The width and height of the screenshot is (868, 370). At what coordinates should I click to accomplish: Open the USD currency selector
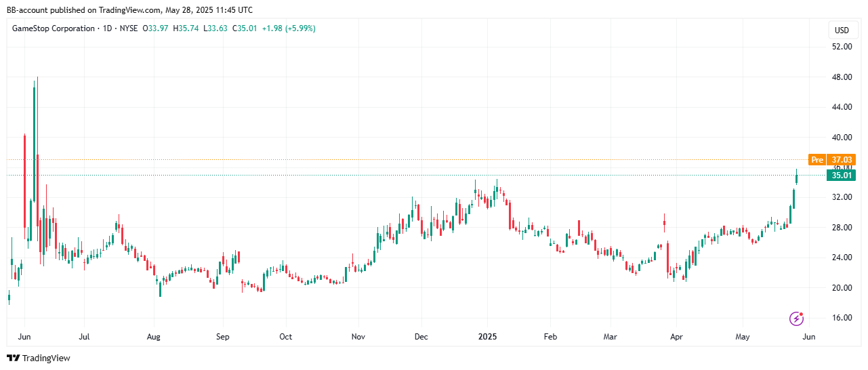click(842, 30)
